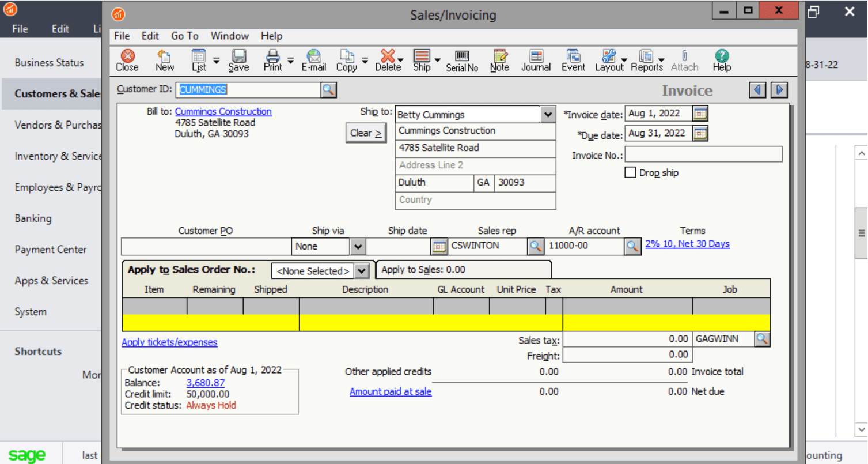Switch to Apply to Sales tab
Viewport: 868px width, 464px height.
click(464, 270)
